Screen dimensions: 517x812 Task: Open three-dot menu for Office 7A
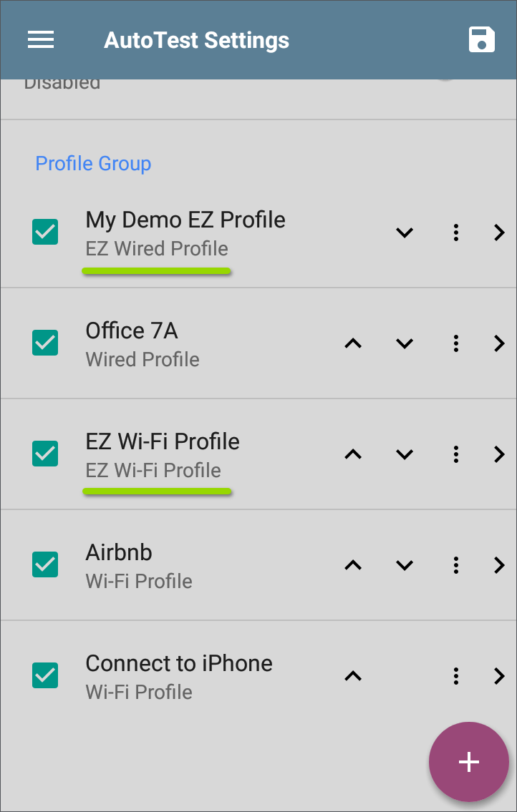coord(456,343)
